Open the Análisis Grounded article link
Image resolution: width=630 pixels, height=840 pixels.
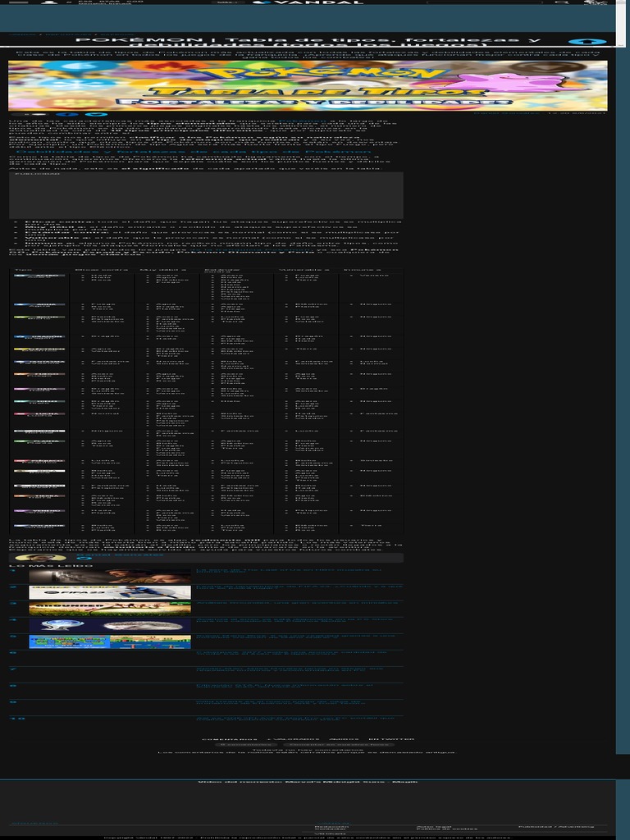(297, 603)
